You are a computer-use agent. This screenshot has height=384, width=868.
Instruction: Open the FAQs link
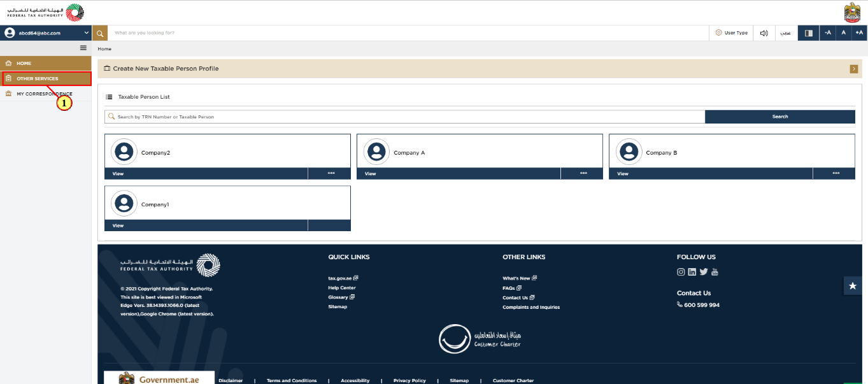tap(512, 288)
